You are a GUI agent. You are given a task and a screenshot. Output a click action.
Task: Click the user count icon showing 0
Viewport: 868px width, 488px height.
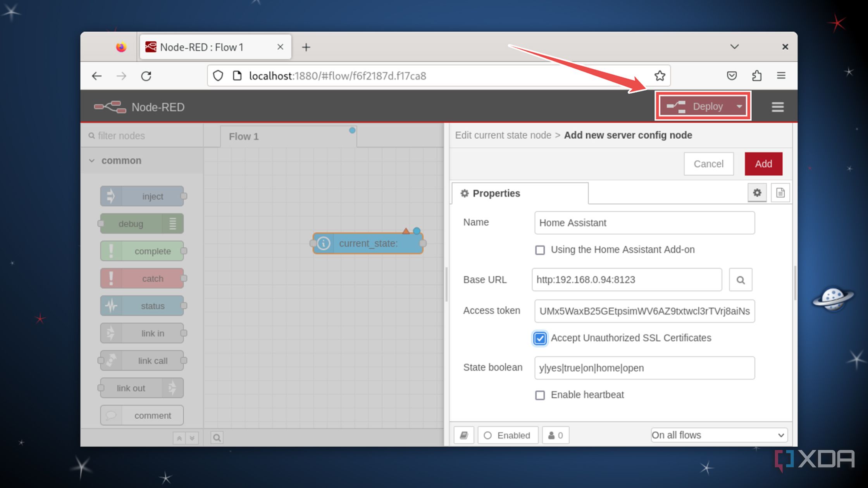(555, 435)
